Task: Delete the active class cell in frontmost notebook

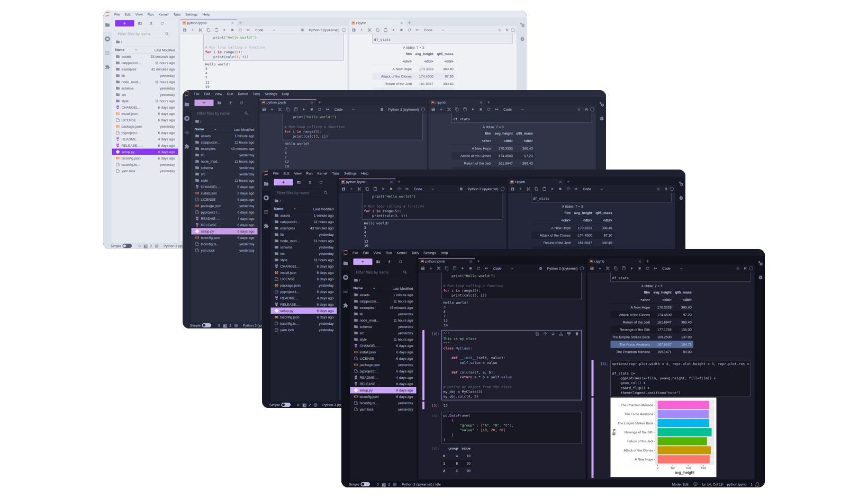Action: click(x=577, y=334)
